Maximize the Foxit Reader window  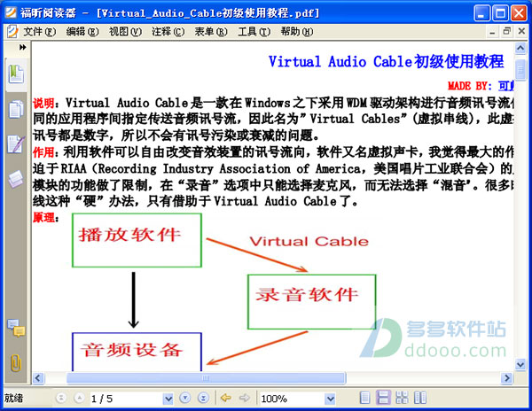click(x=500, y=13)
